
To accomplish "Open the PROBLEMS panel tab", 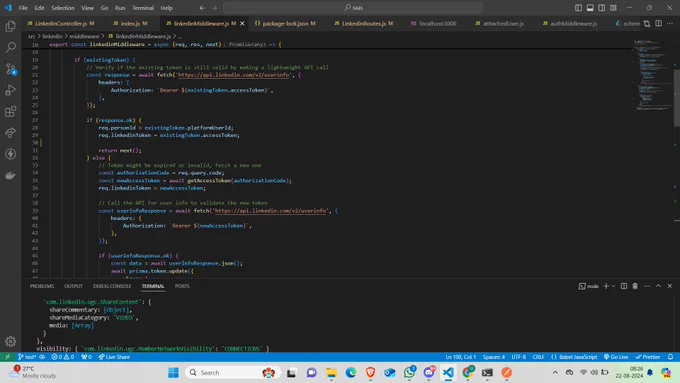I will pyautogui.click(x=42, y=286).
